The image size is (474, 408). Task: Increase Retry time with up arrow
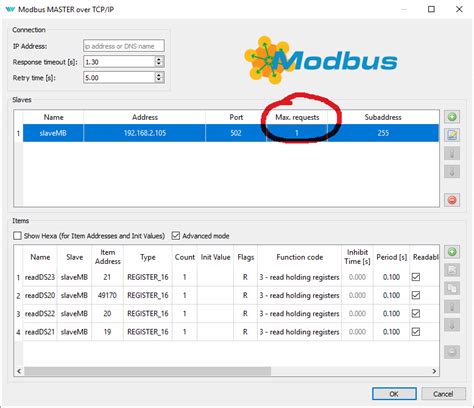159,75
